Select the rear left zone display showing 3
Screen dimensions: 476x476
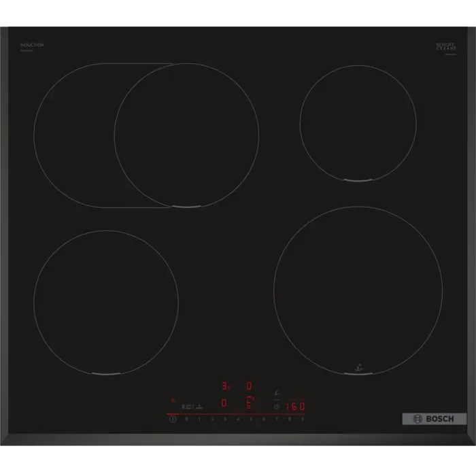(x=225, y=386)
